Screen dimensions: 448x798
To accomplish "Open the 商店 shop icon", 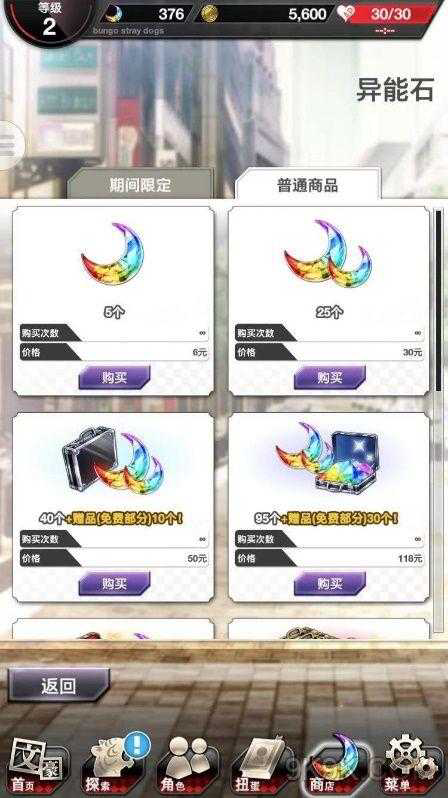I will click(337, 765).
